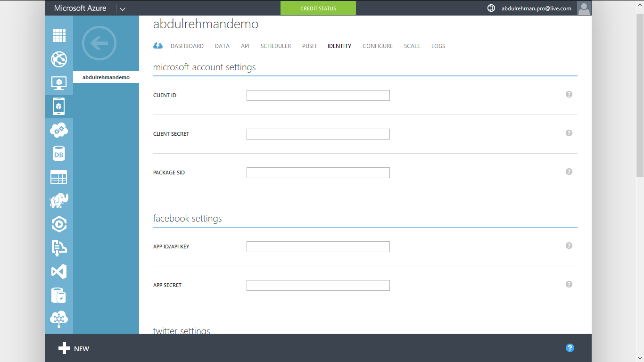Open Visual Studio icon in sidebar

coord(59,271)
